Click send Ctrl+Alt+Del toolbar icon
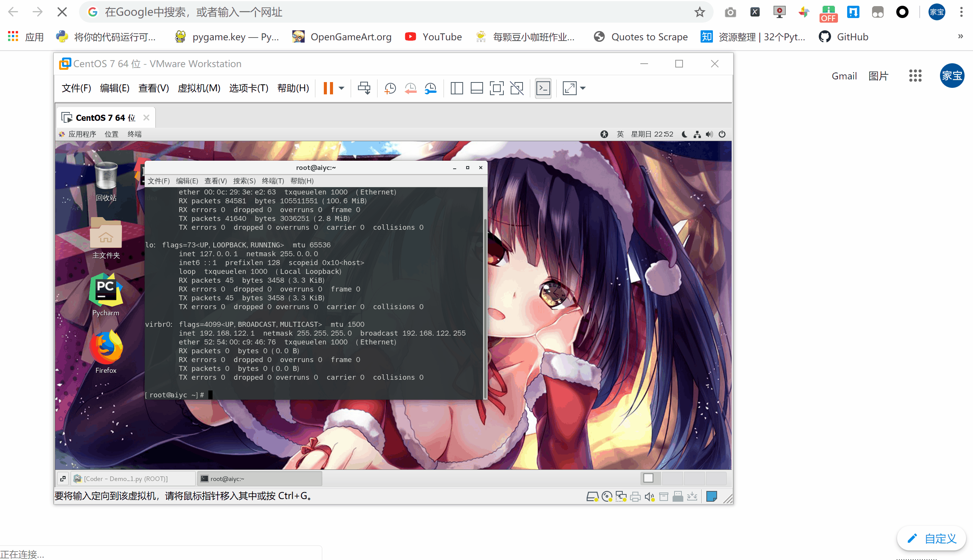973x560 pixels. click(x=364, y=88)
